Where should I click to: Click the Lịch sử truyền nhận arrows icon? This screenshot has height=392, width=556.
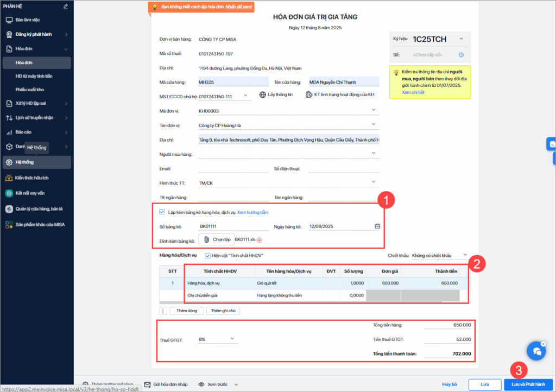coord(9,118)
